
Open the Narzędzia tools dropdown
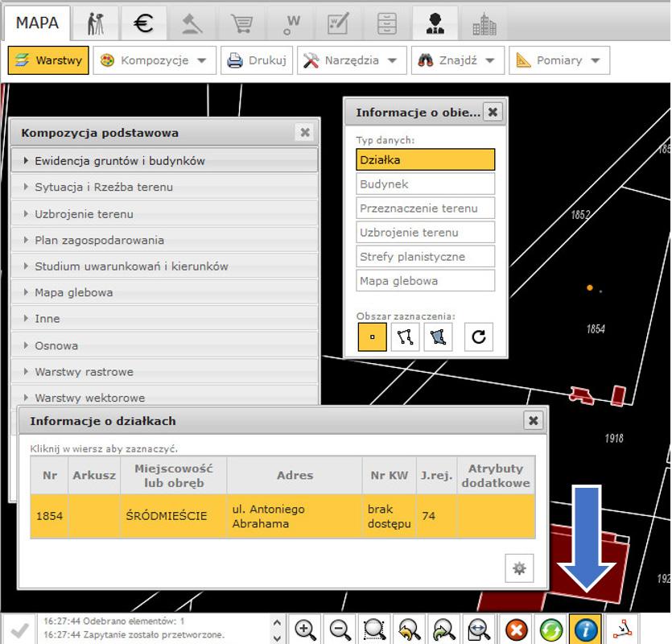352,60
